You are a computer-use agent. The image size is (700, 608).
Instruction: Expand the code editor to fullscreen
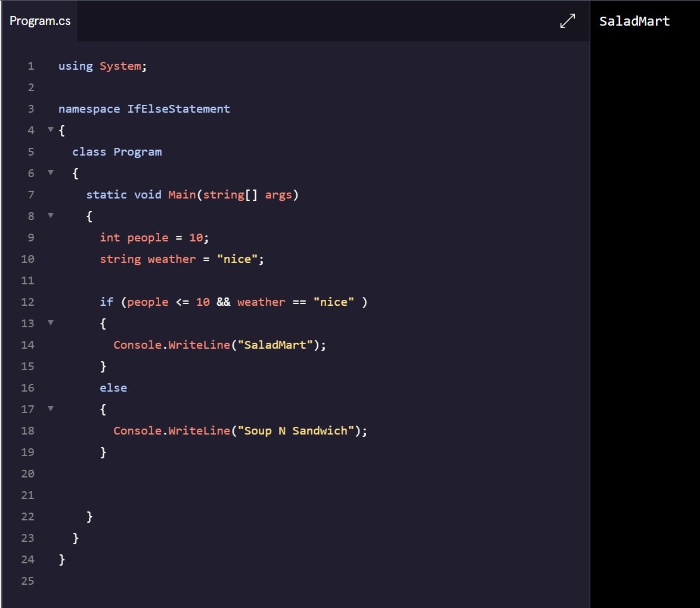pos(568,21)
